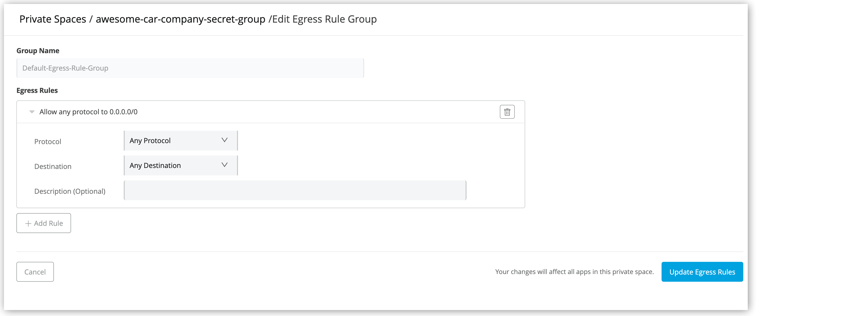Cancel the egress rule changes
Image resolution: width=868 pixels, height=316 pixels.
pos(35,272)
